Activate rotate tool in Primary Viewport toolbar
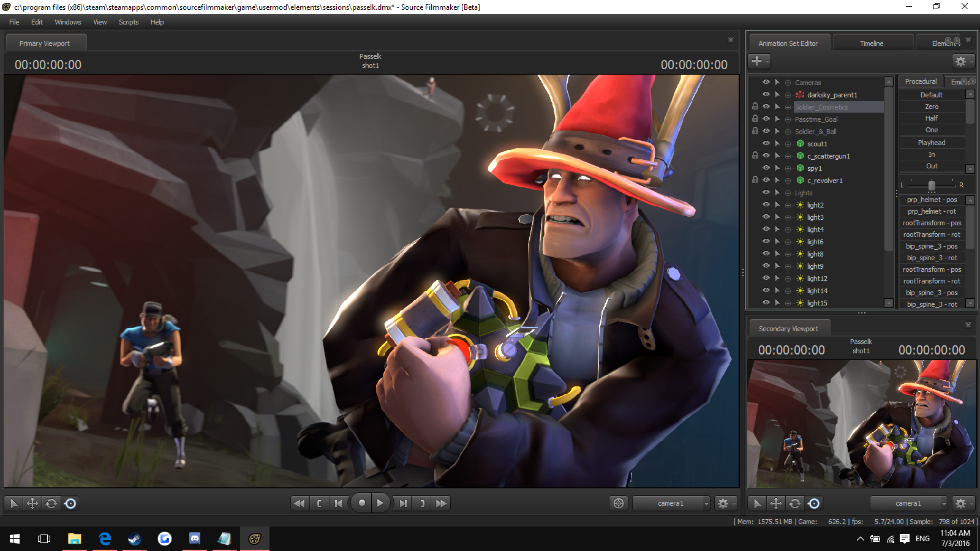The height and width of the screenshot is (551, 980). click(51, 503)
